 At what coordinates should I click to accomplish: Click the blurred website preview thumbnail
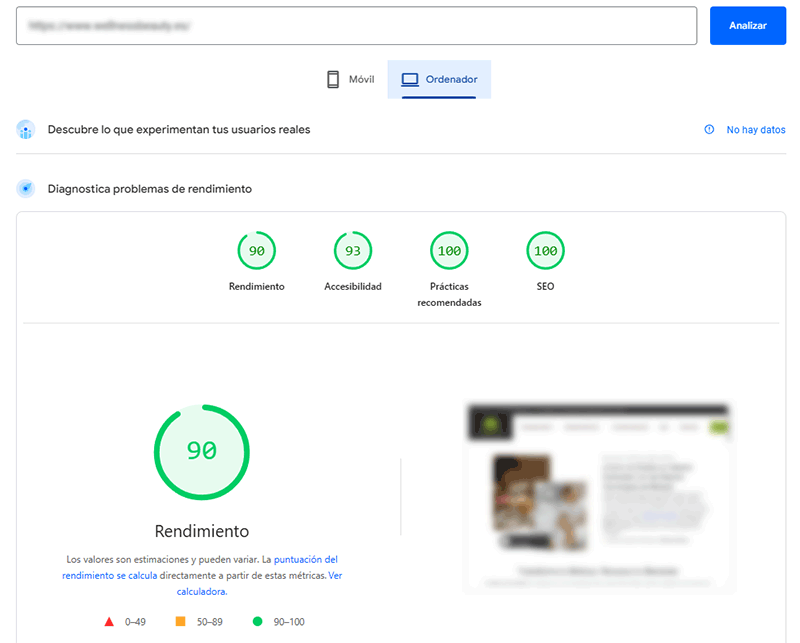[598, 490]
